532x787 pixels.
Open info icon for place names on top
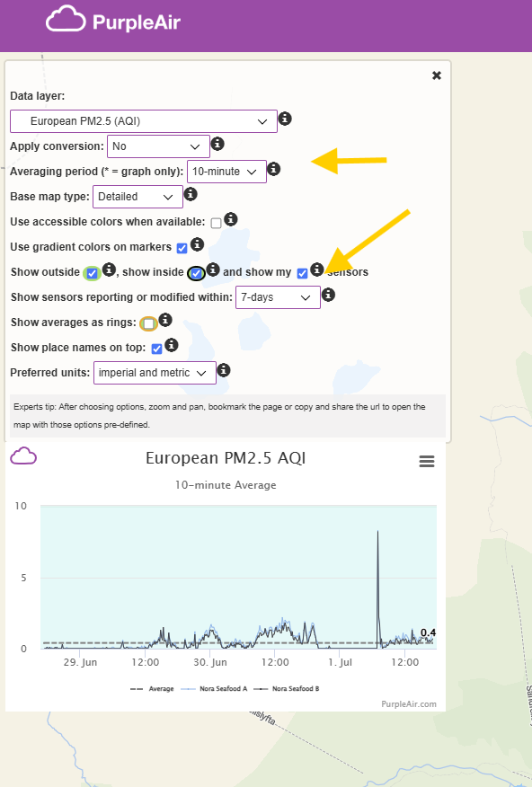click(171, 345)
